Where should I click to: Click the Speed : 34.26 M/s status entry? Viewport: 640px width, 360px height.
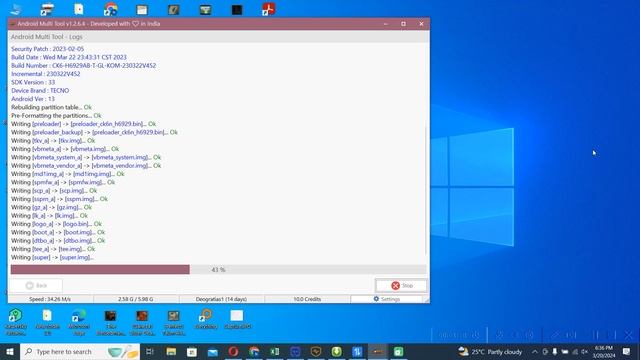click(x=50, y=299)
